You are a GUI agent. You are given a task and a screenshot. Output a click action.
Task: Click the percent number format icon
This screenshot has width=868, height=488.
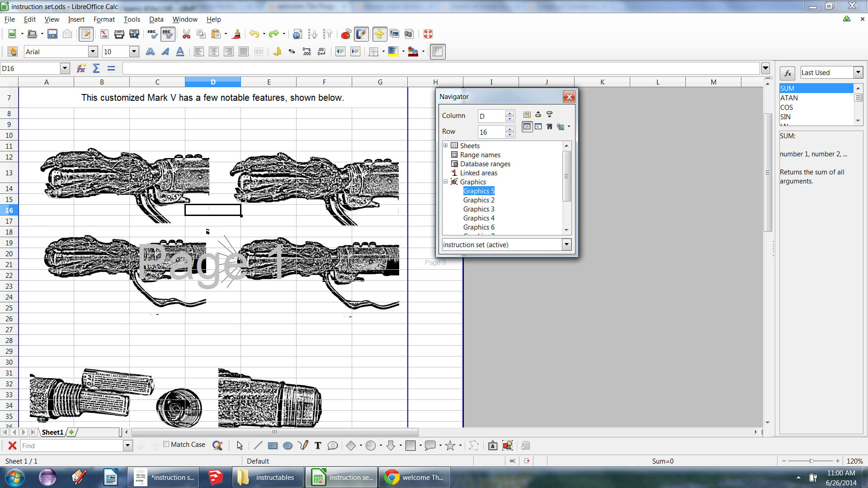[x=292, y=52]
